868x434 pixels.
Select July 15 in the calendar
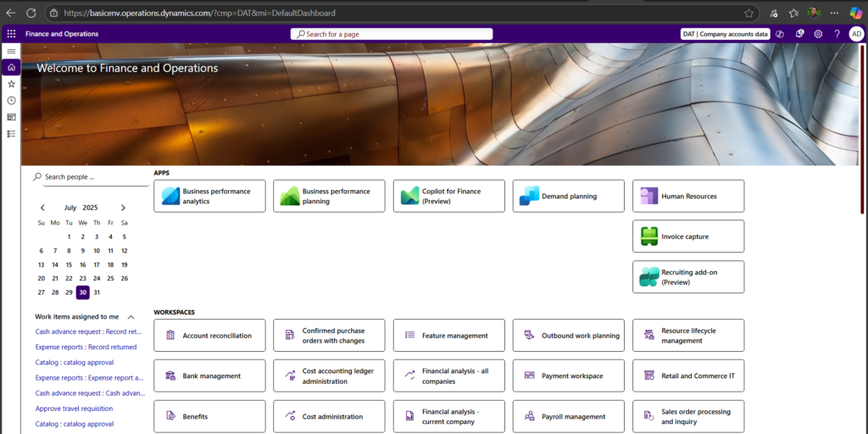tap(69, 264)
